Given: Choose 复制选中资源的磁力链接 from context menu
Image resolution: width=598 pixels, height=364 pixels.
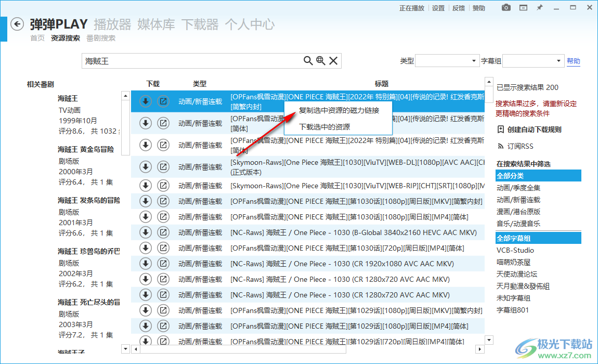Looking at the screenshot, I should click(x=339, y=111).
